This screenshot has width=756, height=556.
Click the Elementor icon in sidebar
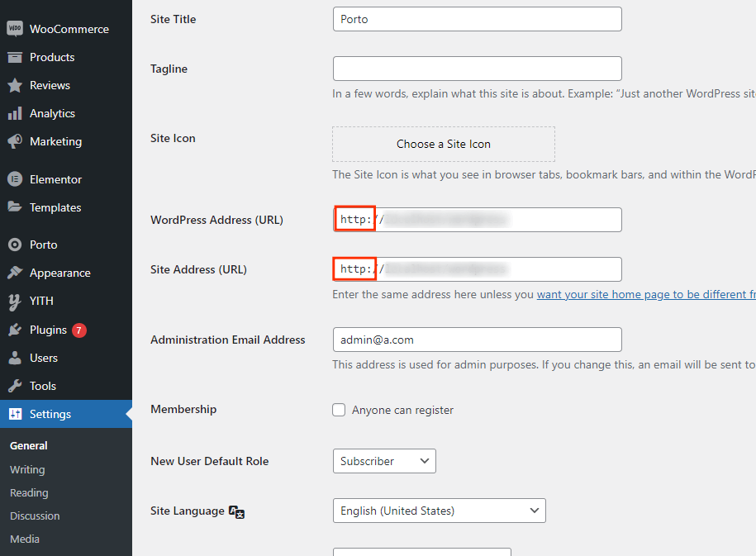coord(15,179)
